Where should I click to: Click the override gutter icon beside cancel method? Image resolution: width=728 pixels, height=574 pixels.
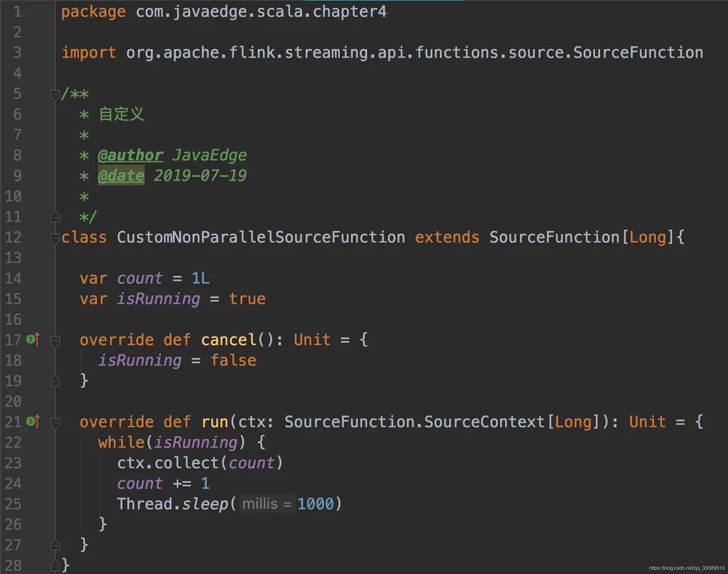click(x=33, y=340)
